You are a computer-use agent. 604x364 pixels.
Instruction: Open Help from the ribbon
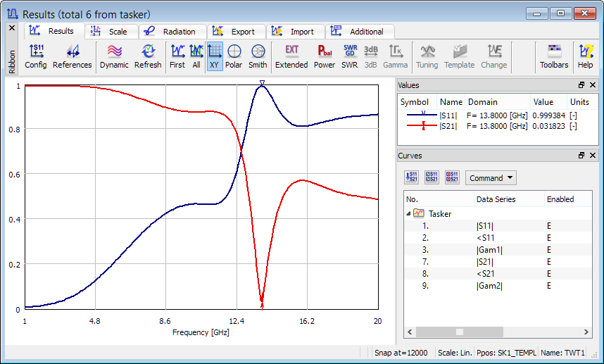click(586, 56)
